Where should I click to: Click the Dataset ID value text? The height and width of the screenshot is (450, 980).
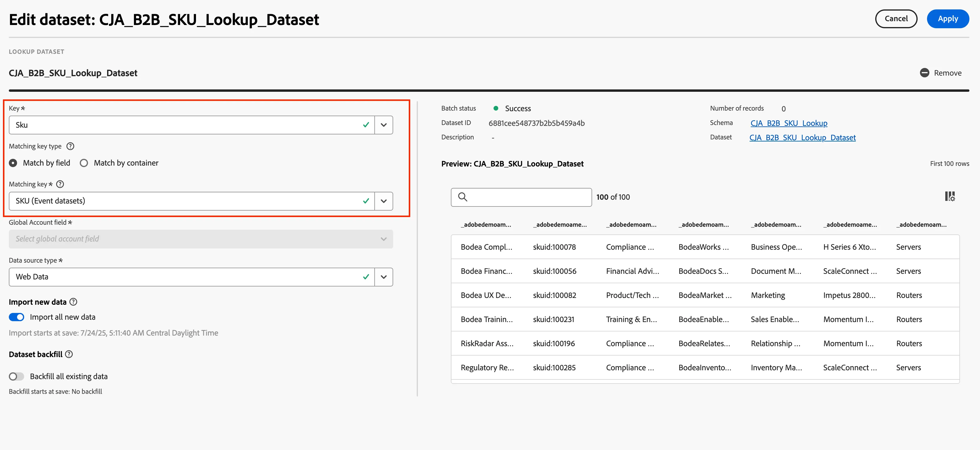coord(536,123)
